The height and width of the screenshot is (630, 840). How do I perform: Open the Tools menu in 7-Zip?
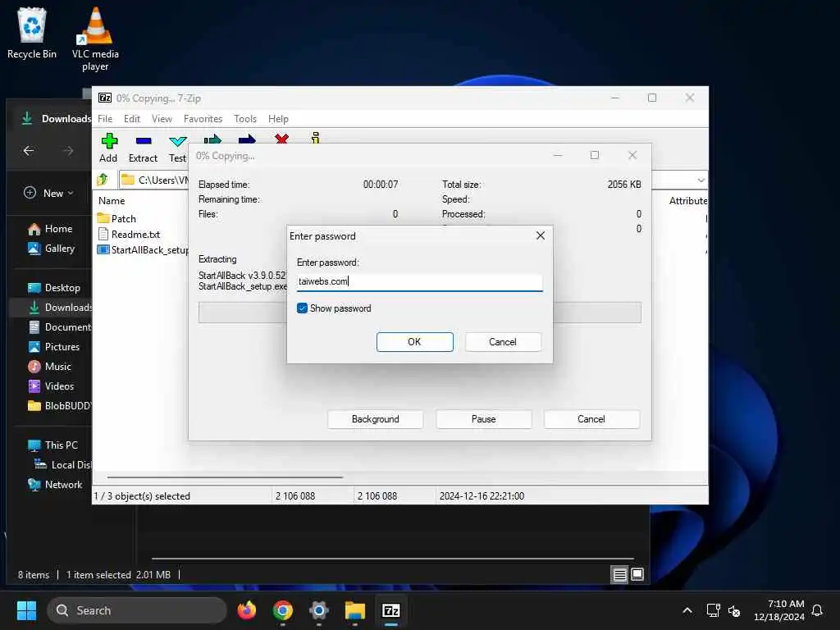click(x=244, y=118)
